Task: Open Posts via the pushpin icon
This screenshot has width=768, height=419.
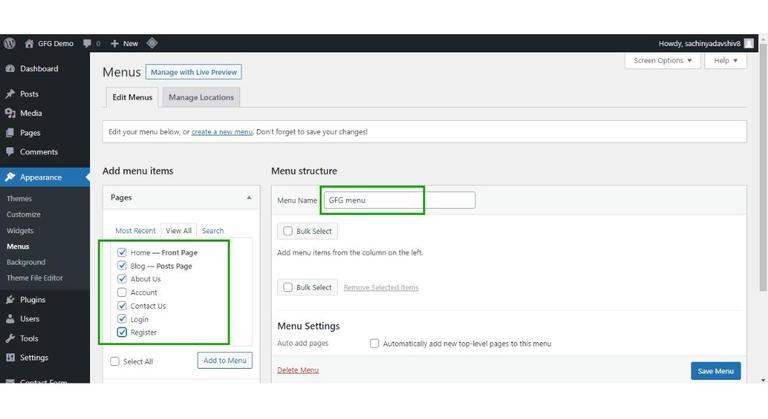Action: click(10, 94)
